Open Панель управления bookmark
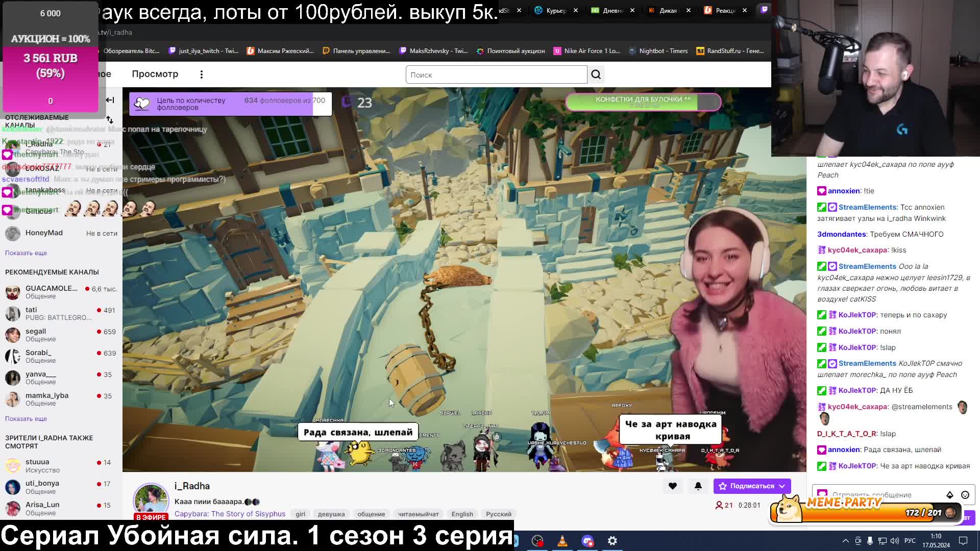Viewport: 980px width, 551px height. (356, 51)
